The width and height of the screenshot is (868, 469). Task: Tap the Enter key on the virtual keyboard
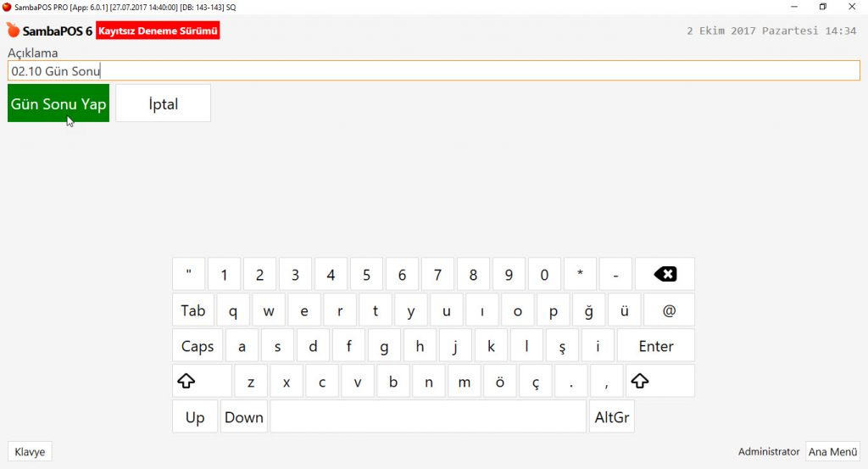tap(656, 345)
